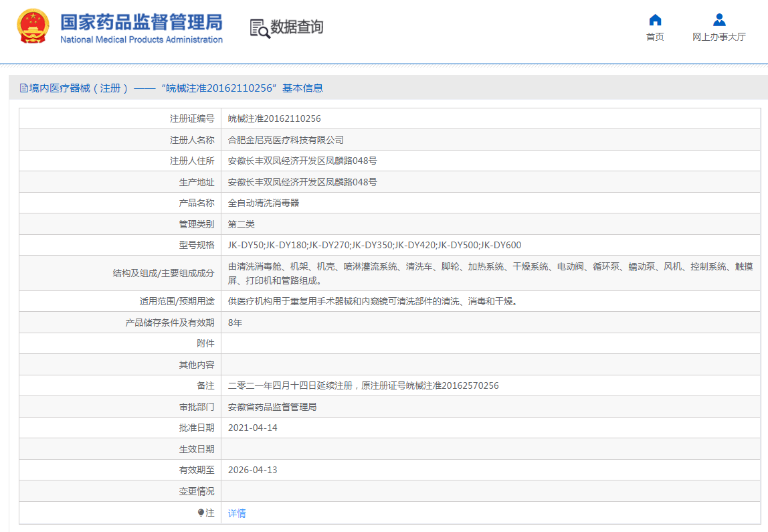
Task: Click the 有效期至 cell showing 2026-04-13
Action: tap(254, 469)
